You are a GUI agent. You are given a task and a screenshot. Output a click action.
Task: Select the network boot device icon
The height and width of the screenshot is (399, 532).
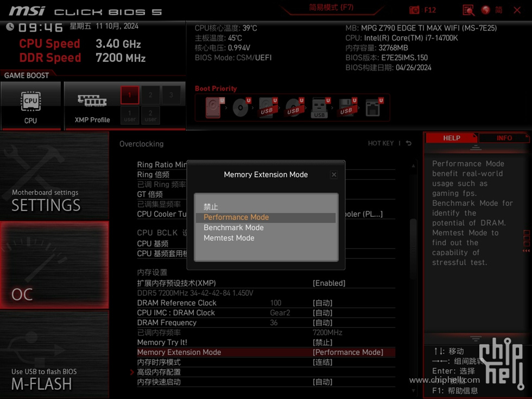click(373, 107)
